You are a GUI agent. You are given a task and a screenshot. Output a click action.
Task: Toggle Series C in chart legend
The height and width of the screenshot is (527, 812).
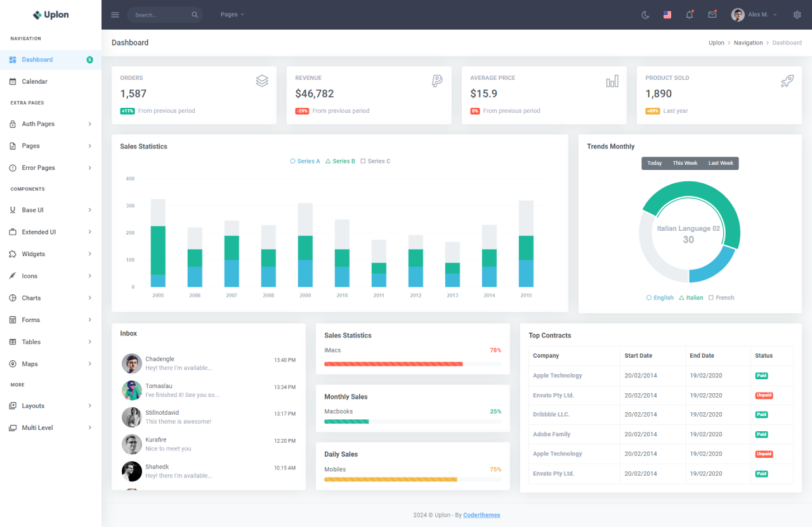coord(376,161)
